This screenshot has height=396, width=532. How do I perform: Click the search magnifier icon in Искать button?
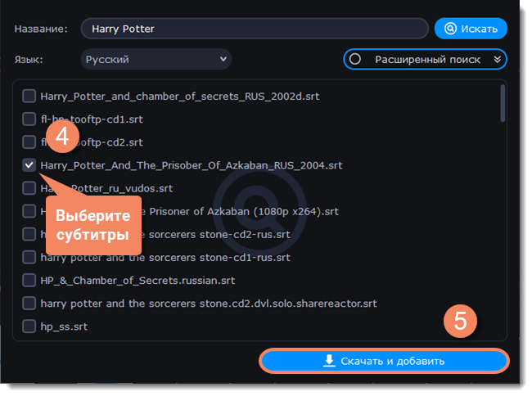click(449, 29)
